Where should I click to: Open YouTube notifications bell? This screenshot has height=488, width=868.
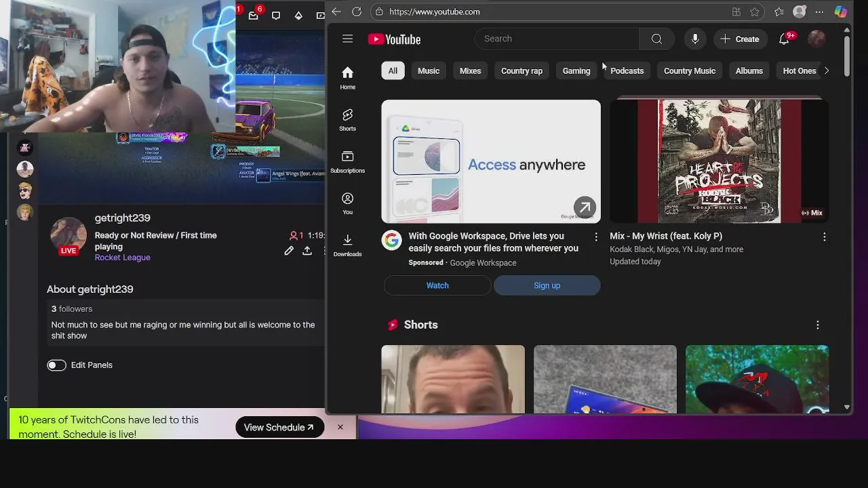point(785,39)
